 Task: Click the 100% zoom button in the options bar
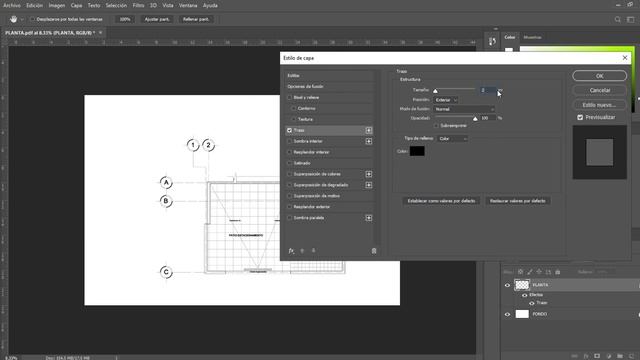point(125,19)
